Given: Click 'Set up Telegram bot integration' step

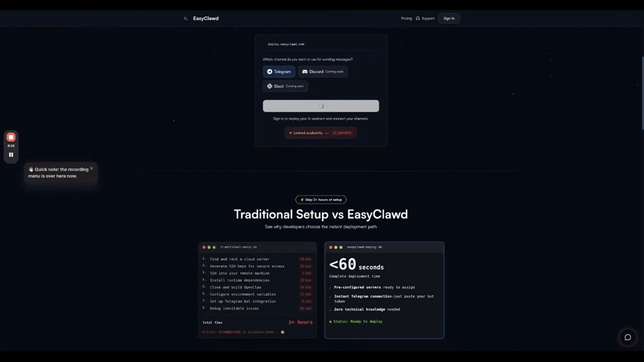Looking at the screenshot, I should 243,301.
